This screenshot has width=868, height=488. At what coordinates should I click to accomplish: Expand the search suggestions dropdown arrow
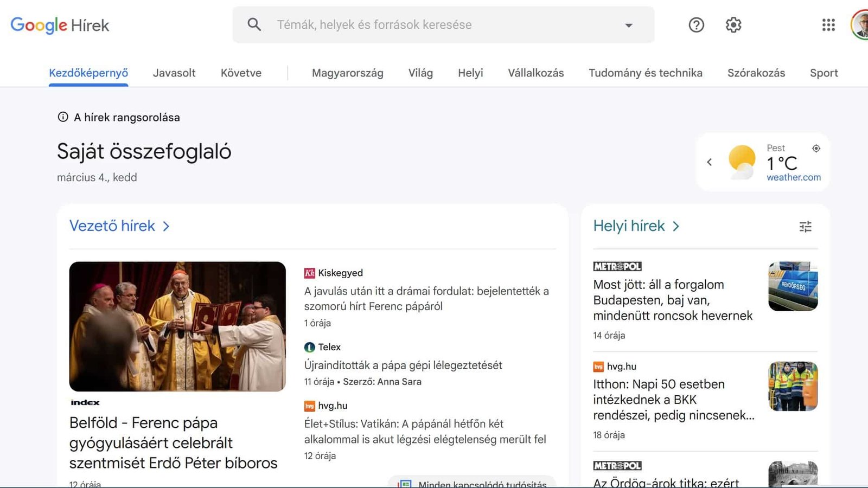[x=628, y=25]
